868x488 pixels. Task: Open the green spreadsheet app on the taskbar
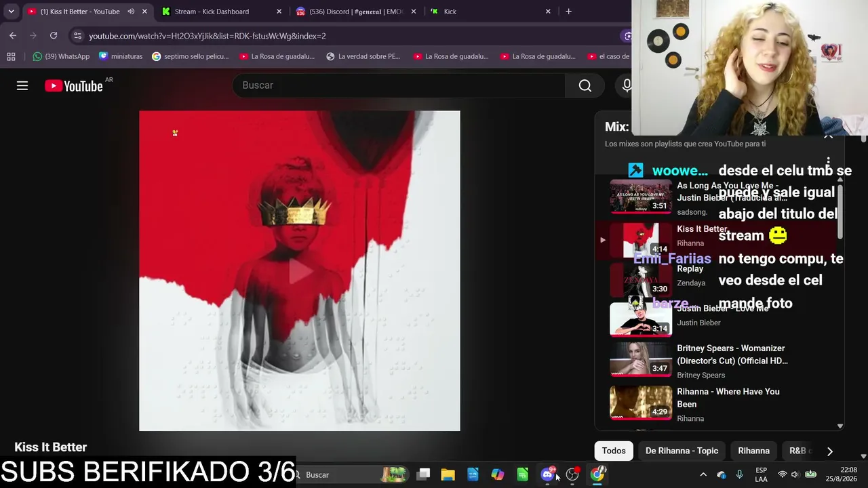tap(522, 474)
